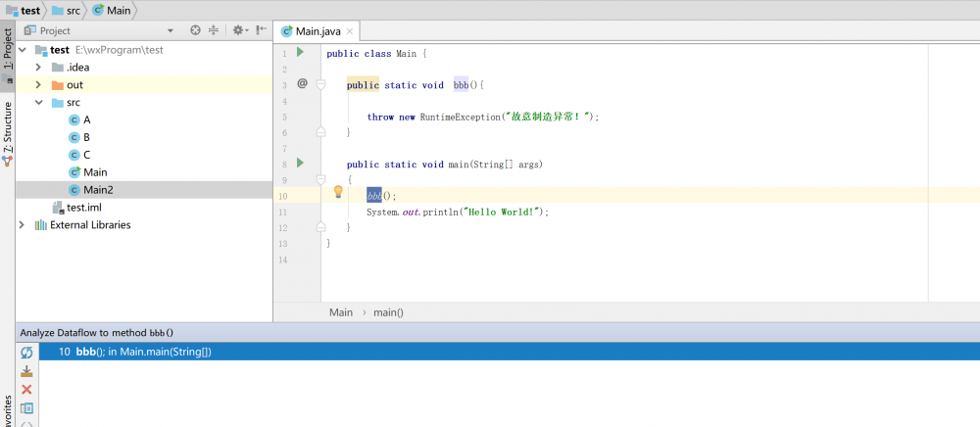Open the Favorites side tab
This screenshot has height=427, width=980.
pyautogui.click(x=8, y=410)
